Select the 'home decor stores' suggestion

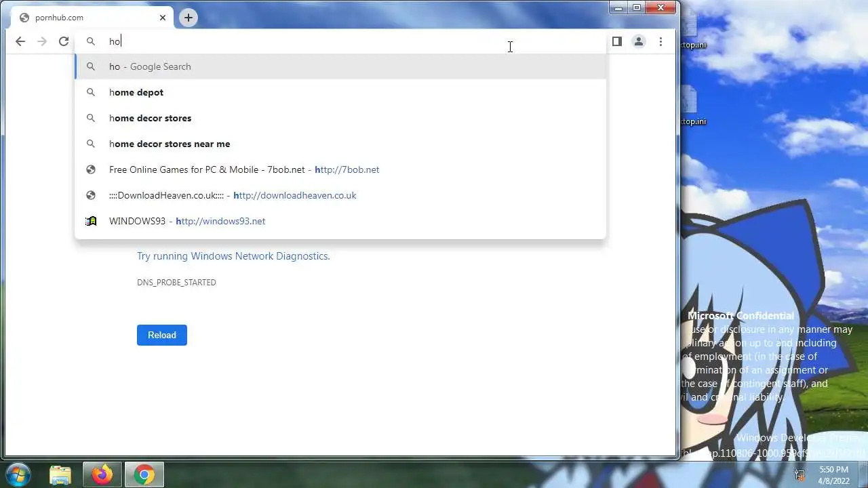pyautogui.click(x=340, y=118)
